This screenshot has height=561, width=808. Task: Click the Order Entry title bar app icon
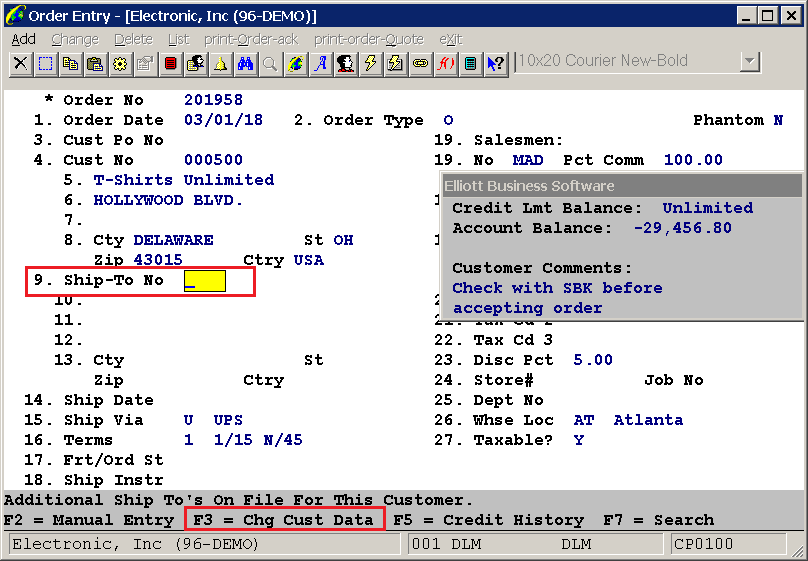[14, 15]
